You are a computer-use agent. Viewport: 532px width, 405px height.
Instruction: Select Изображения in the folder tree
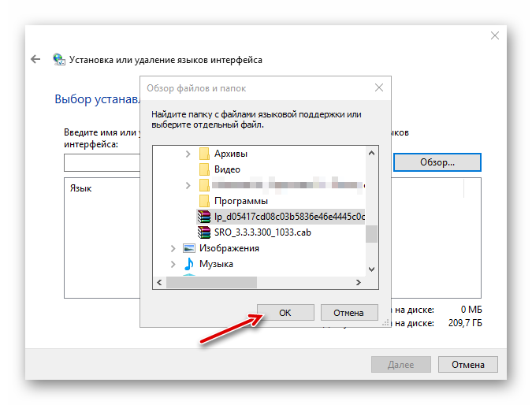229,248
